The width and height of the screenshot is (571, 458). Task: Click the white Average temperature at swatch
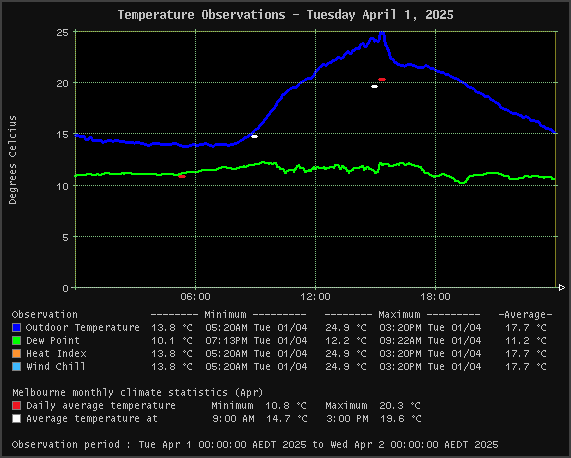(16, 419)
